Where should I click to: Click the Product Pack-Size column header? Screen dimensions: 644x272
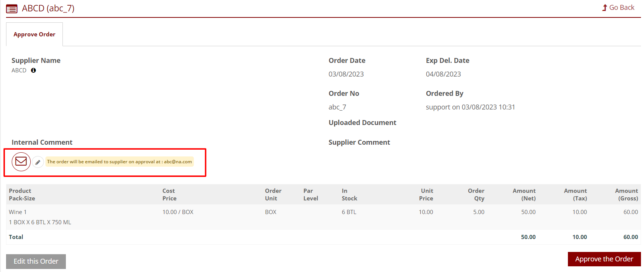pos(22,195)
